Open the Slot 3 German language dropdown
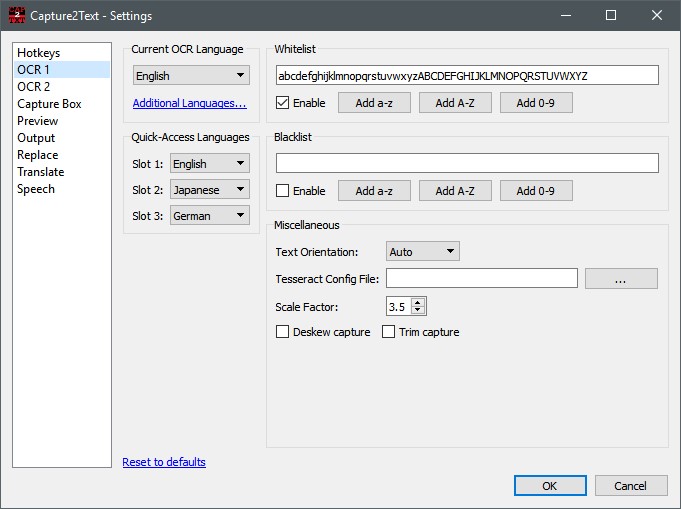 coord(209,216)
